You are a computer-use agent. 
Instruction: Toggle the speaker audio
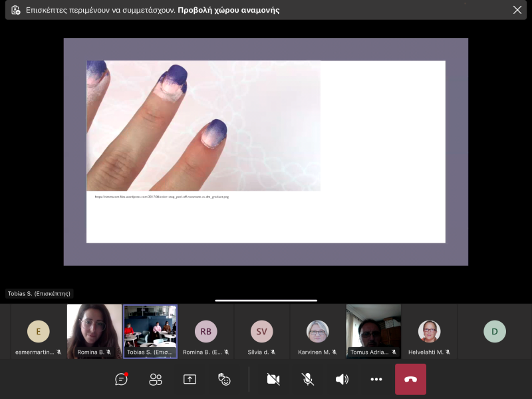[342, 379]
